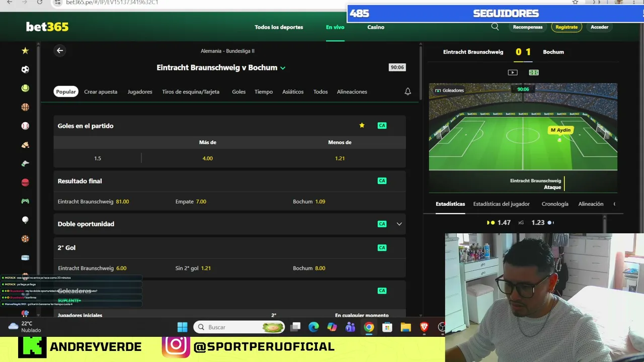
Task: Open the Estadísticas tab in match panel
Action: pyautogui.click(x=450, y=204)
